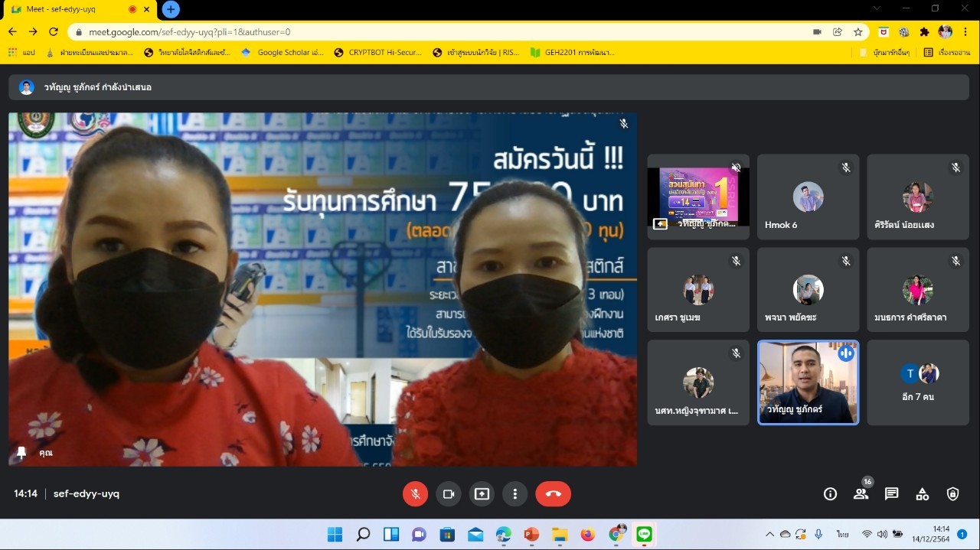Open the meeting details info panel

coord(830,494)
